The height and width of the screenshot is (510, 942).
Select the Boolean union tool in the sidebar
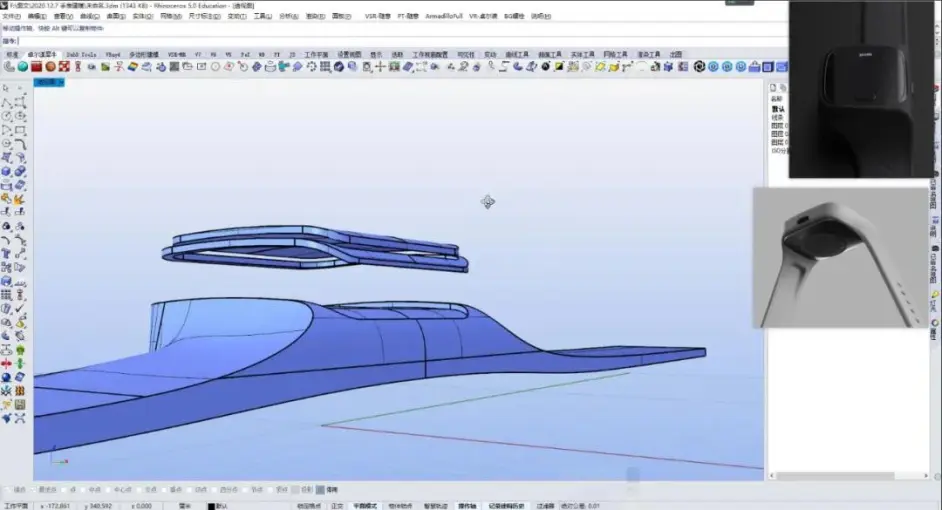coord(20,172)
